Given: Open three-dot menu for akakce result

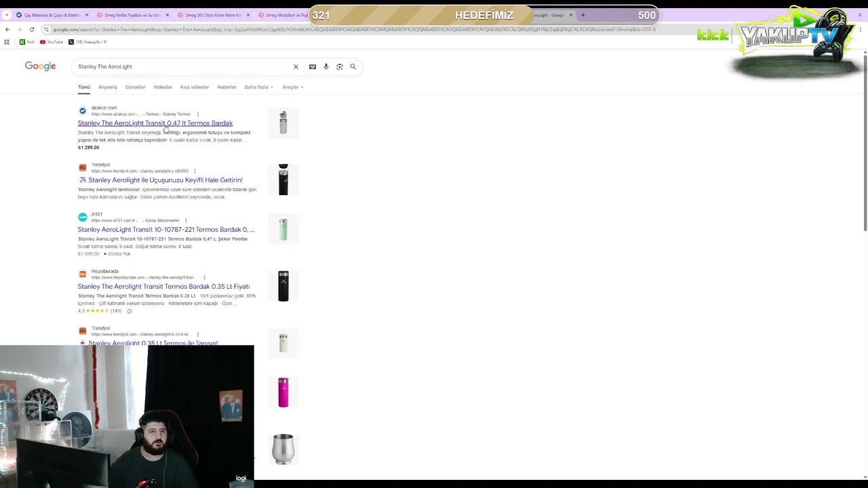Looking at the screenshot, I should click(x=197, y=114).
